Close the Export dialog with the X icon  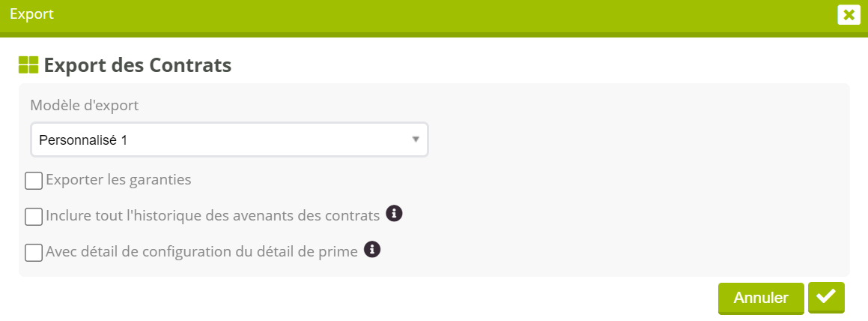click(x=849, y=14)
